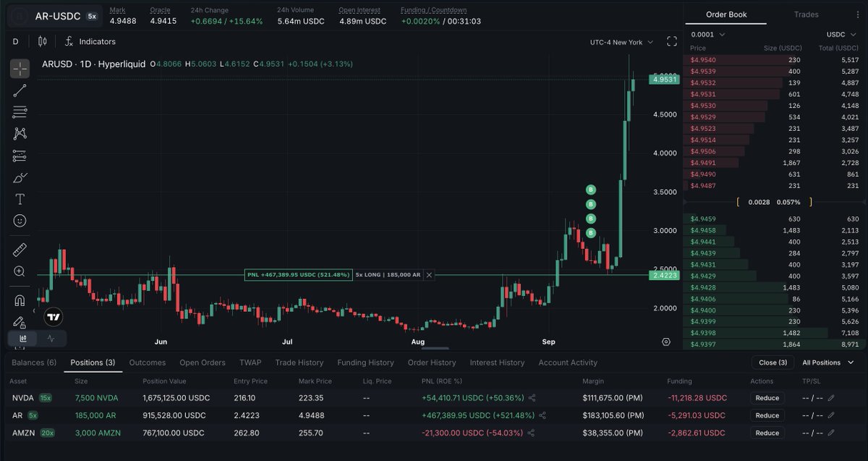Image resolution: width=868 pixels, height=461 pixels.
Task: Edit TP/SL for the AMZN position
Action: (831, 433)
